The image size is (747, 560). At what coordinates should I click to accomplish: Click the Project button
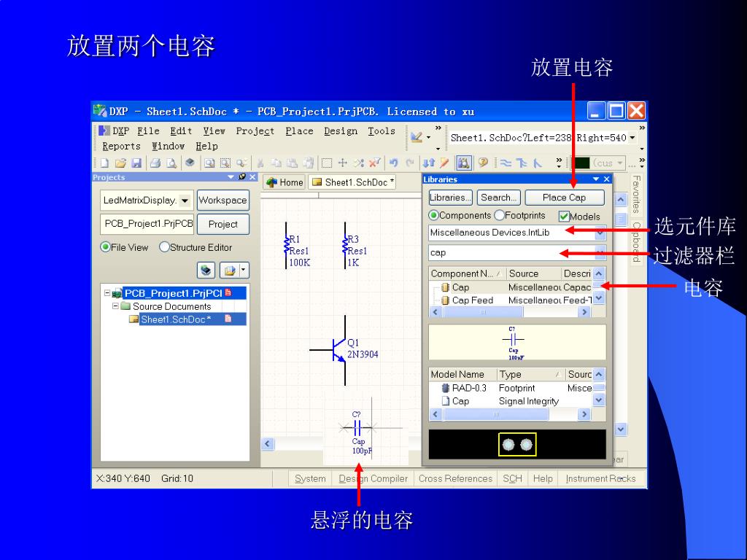click(222, 224)
